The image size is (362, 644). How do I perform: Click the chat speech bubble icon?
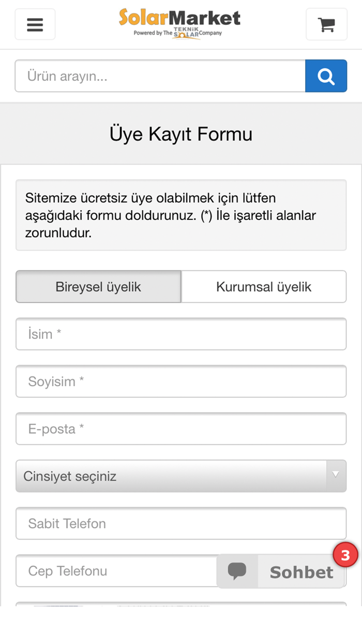point(237,571)
